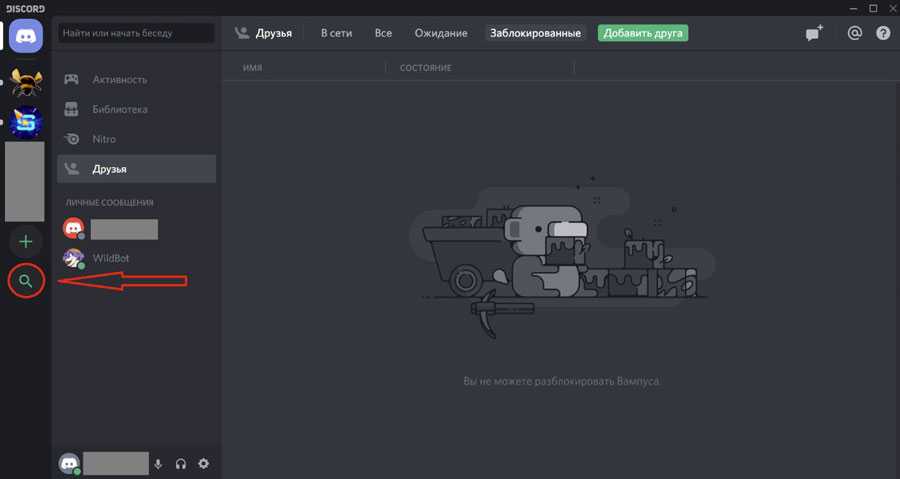Screen dimensions: 900x479
Task: Open user settings gear
Action: click(204, 464)
